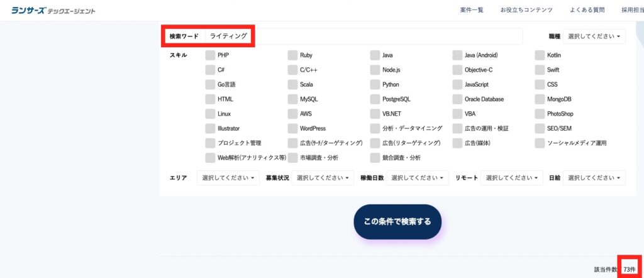
Task: Tick the PhotoShop skill checkbox
Action: [x=540, y=114]
